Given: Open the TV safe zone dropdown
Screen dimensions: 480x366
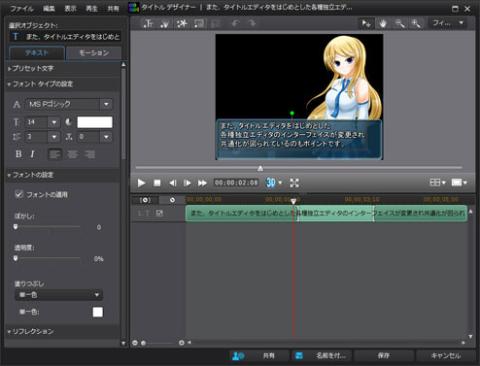Looking at the screenshot, I should point(459,182).
